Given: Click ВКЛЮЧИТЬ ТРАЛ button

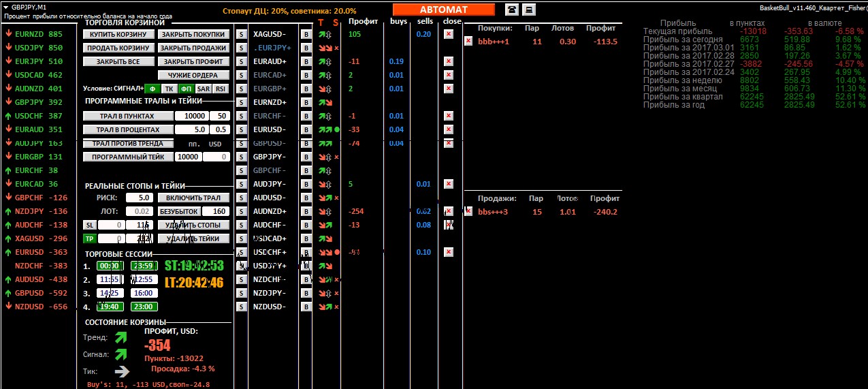Looking at the screenshot, I should 193,198.
